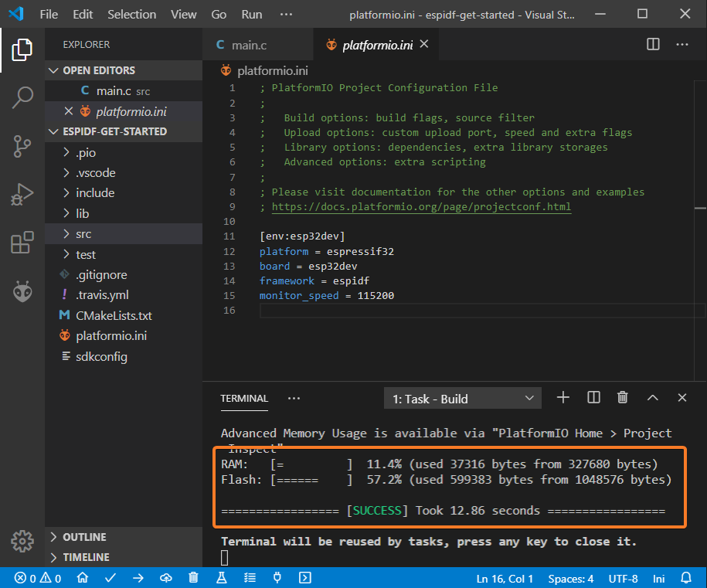Place cursor on empty line 16
Image resolution: width=707 pixels, height=588 pixels.
coord(482,311)
